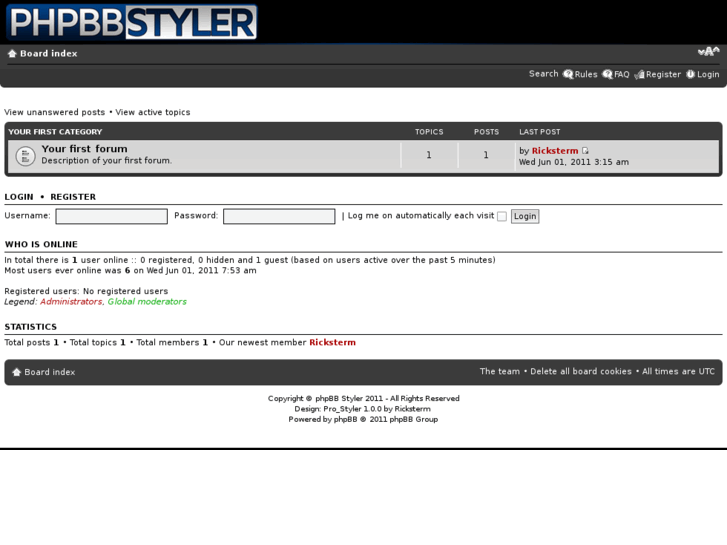View unanswered posts
This screenshot has height=545, width=727.
pyautogui.click(x=55, y=112)
